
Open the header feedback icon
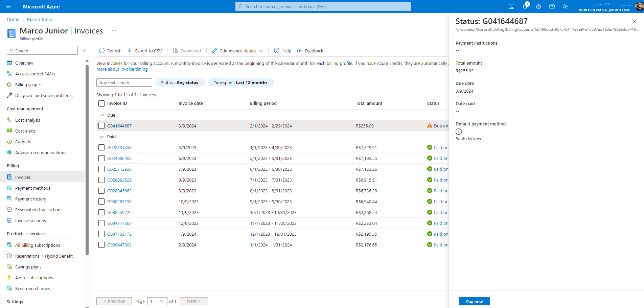coord(566,6)
